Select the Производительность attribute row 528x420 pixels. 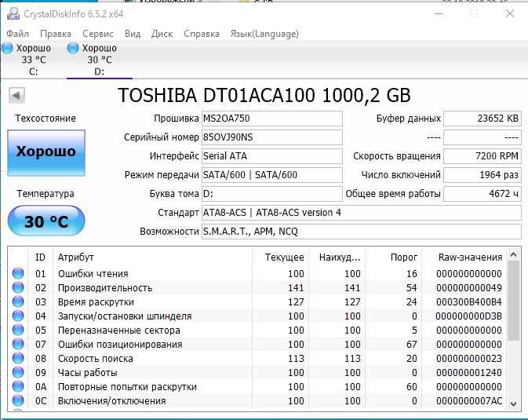tap(257, 287)
